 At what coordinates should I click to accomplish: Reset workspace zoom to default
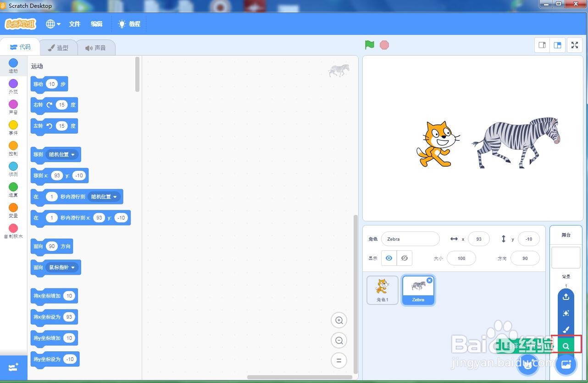339,360
